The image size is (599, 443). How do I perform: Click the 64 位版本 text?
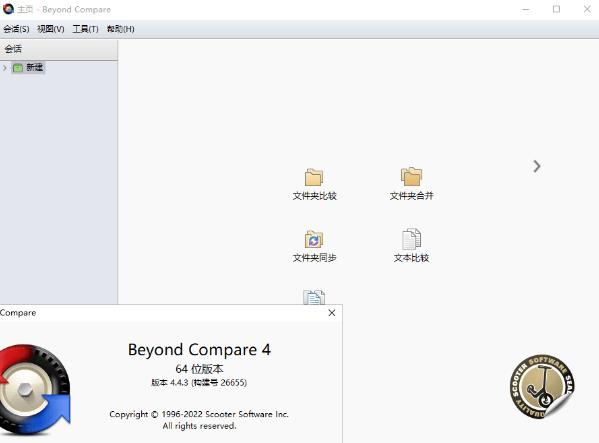click(x=199, y=369)
